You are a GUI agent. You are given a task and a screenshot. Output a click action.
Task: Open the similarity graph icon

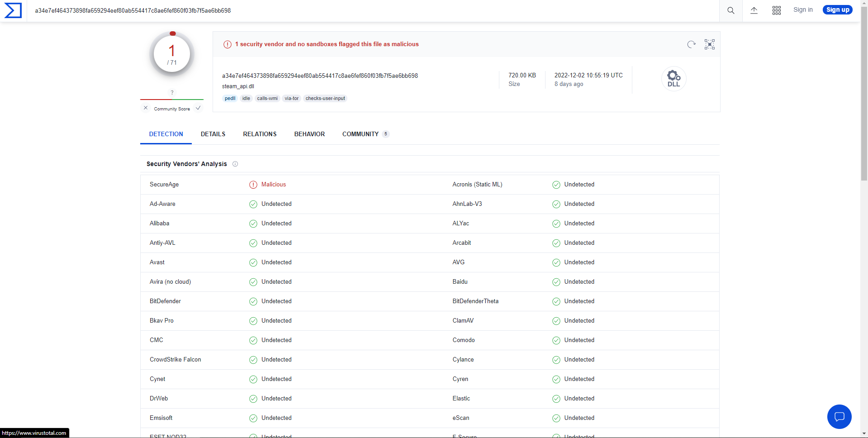(x=709, y=44)
